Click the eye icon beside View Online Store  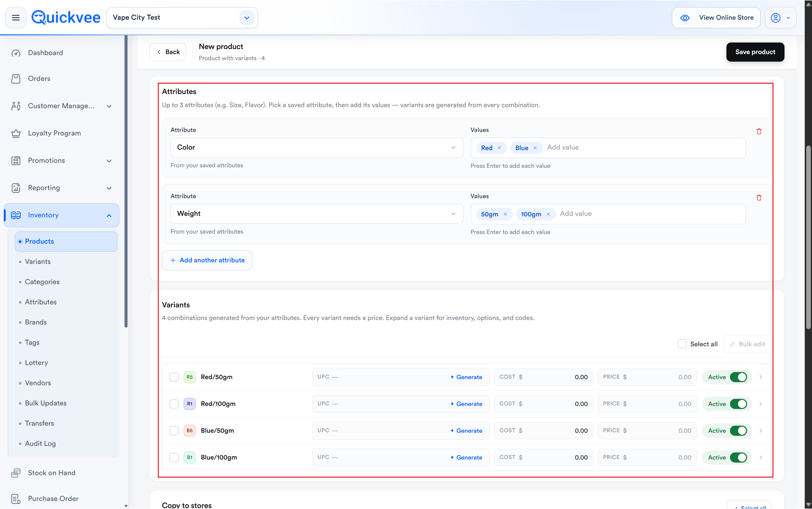click(x=685, y=18)
